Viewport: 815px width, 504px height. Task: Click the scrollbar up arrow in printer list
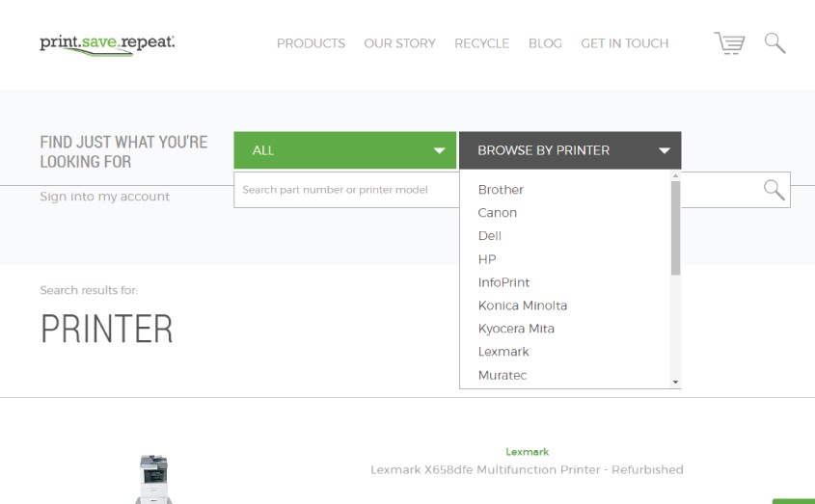pos(675,175)
